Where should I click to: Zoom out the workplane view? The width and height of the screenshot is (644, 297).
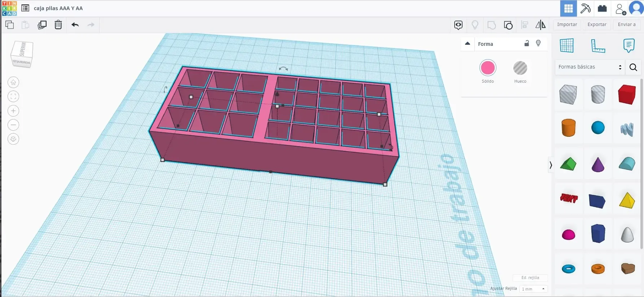[x=13, y=125]
